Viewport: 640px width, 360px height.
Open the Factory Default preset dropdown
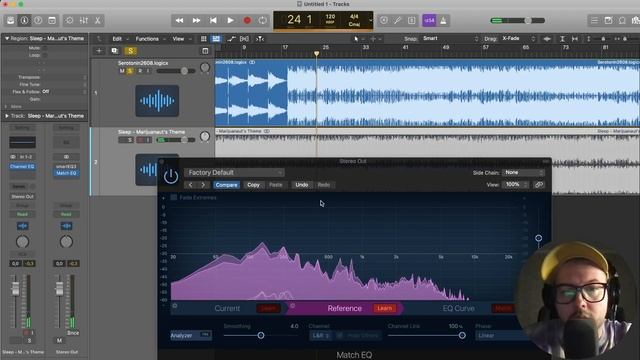(234, 173)
